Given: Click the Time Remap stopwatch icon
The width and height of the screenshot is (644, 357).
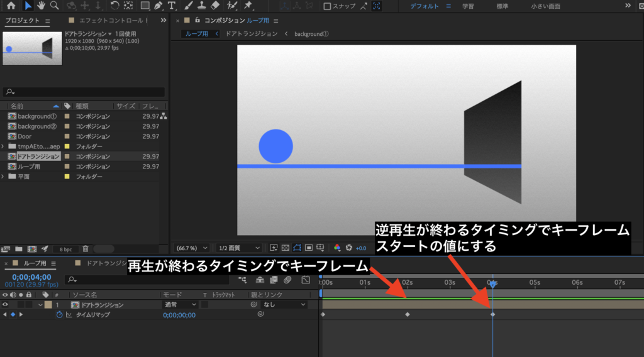Looking at the screenshot, I should click(x=59, y=315).
